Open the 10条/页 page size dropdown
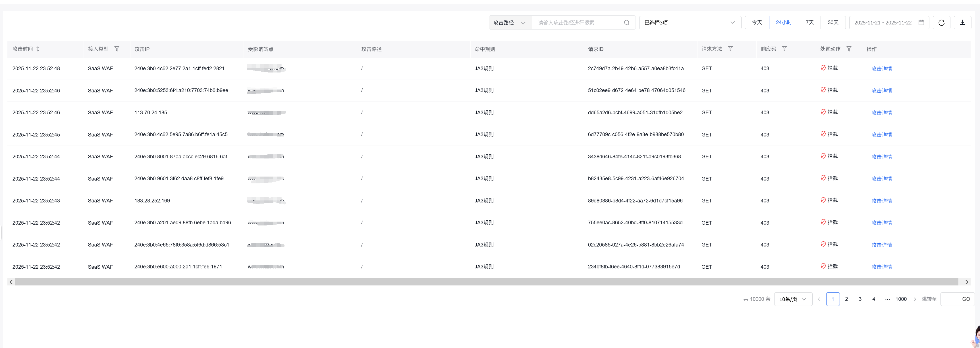This screenshot has width=980, height=348. coord(793,299)
